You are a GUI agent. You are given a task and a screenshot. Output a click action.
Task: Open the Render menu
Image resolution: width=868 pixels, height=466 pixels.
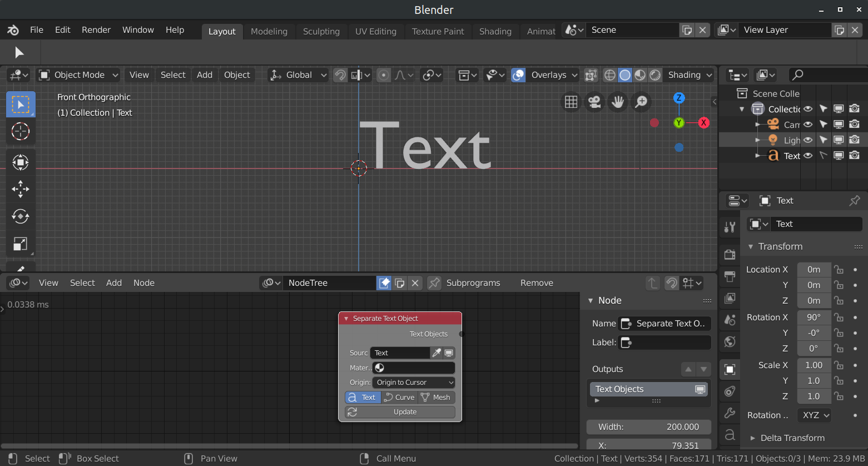coord(96,29)
